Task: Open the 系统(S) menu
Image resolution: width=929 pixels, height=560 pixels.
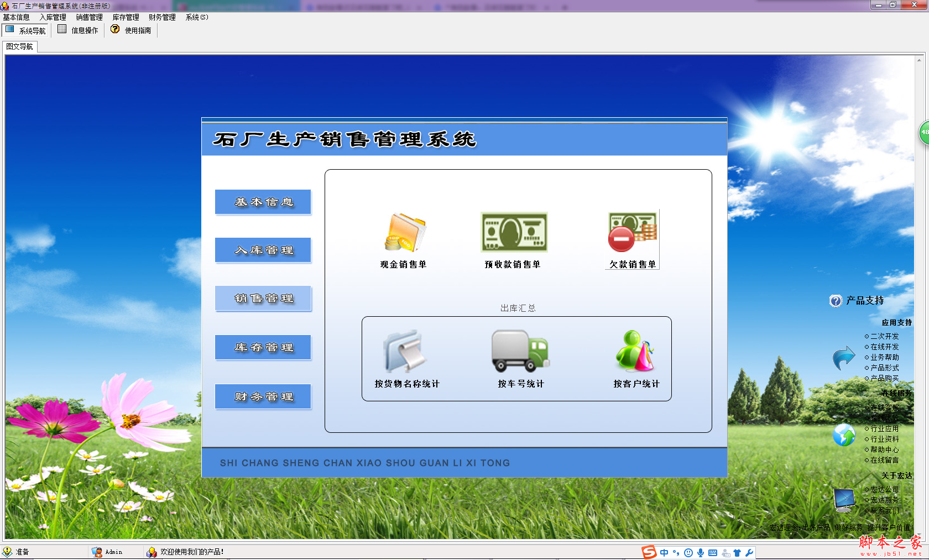Action: (x=196, y=17)
